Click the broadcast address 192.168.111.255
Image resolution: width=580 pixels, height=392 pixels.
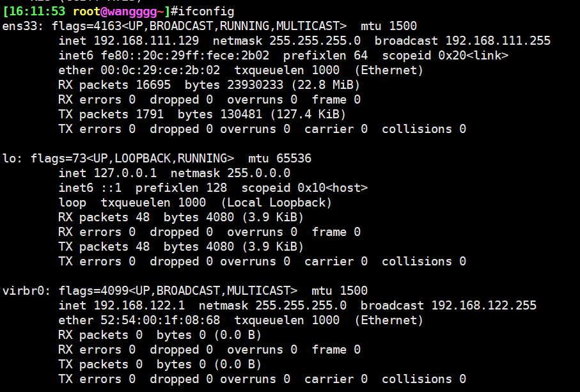click(x=498, y=41)
